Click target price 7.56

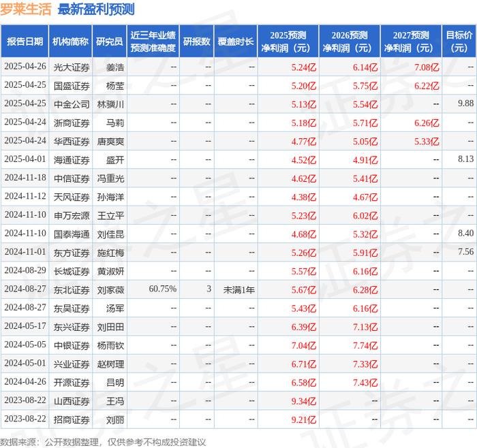coord(465,252)
